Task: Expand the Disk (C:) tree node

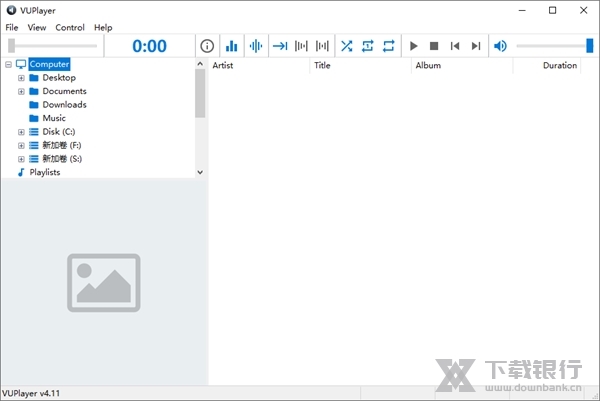Action: pos(21,132)
